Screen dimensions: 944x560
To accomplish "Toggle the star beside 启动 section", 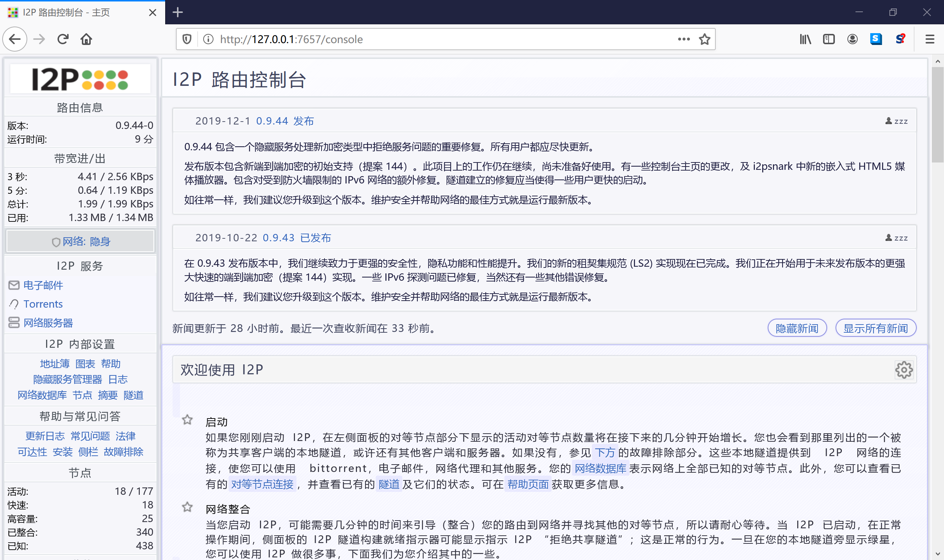I will 187,420.
